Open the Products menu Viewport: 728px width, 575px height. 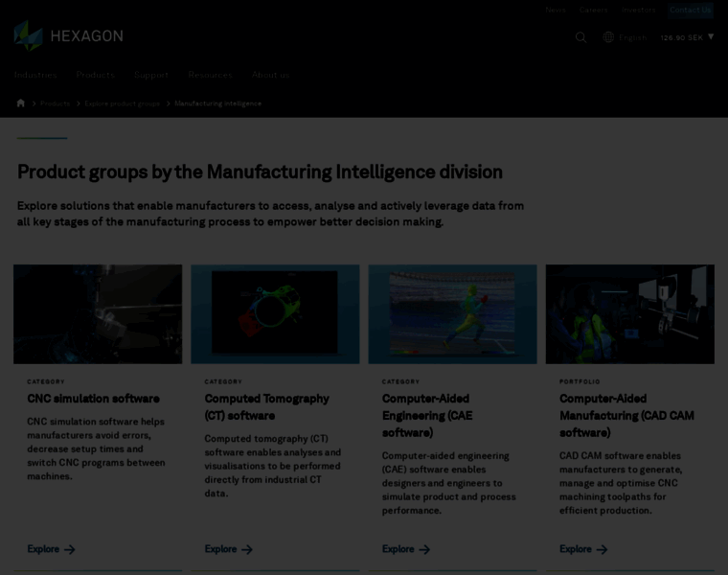tap(95, 75)
